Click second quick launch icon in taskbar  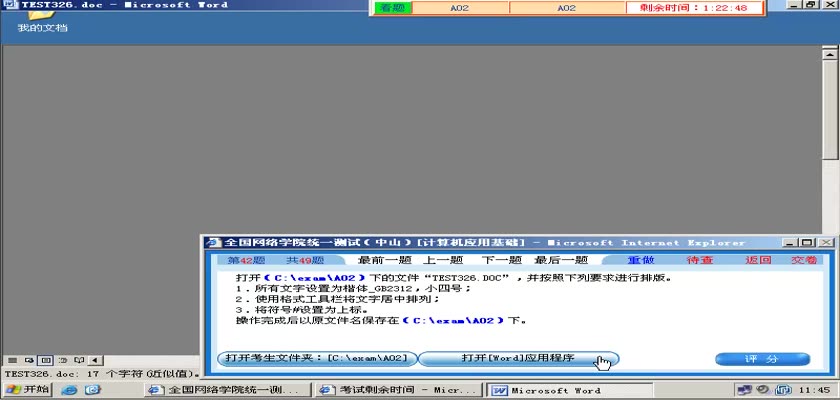point(93,390)
